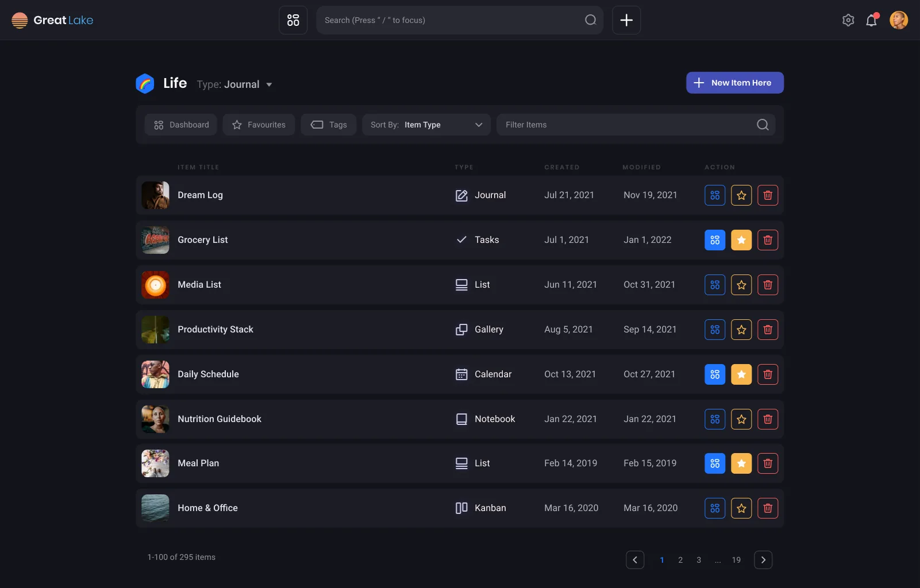Unfavourite the Meal Plan star
This screenshot has height=588, width=920.
[741, 463]
